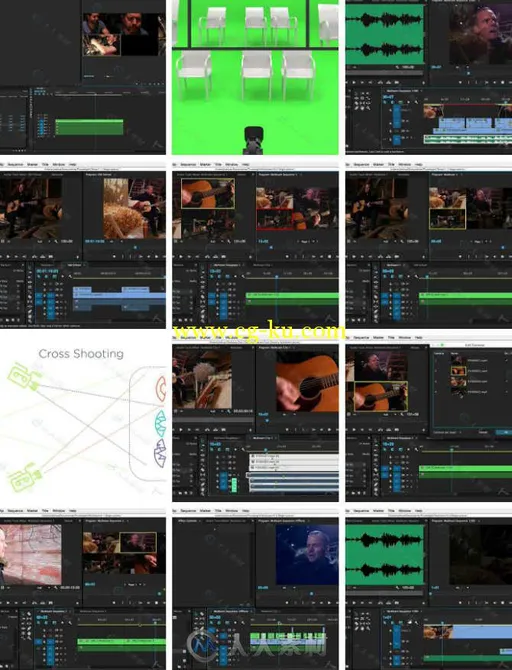512x670 pixels.
Task: Open Window menu in red-outlined multicam screenshot
Action: [231, 165]
